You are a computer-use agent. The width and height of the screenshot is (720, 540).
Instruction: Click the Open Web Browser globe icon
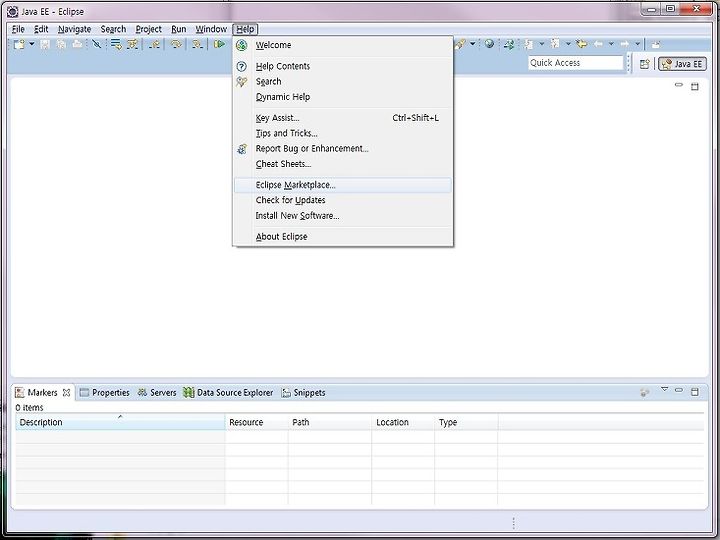tap(489, 44)
